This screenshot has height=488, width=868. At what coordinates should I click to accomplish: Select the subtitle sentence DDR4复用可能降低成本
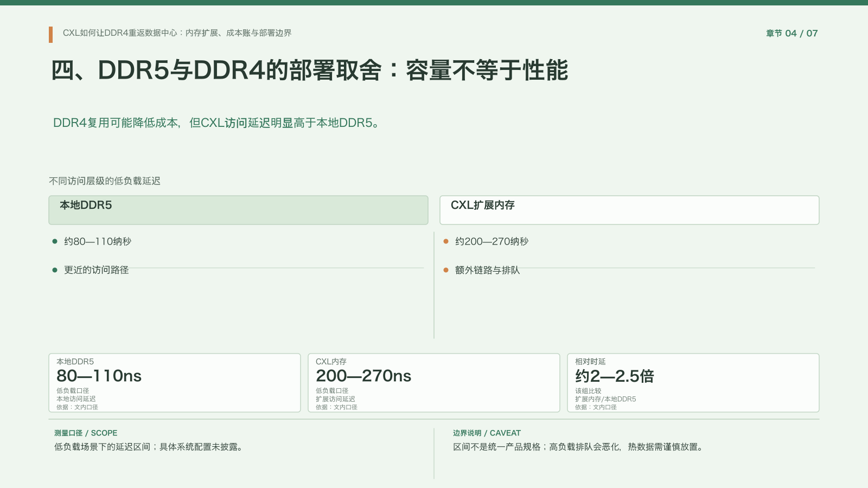tap(217, 123)
